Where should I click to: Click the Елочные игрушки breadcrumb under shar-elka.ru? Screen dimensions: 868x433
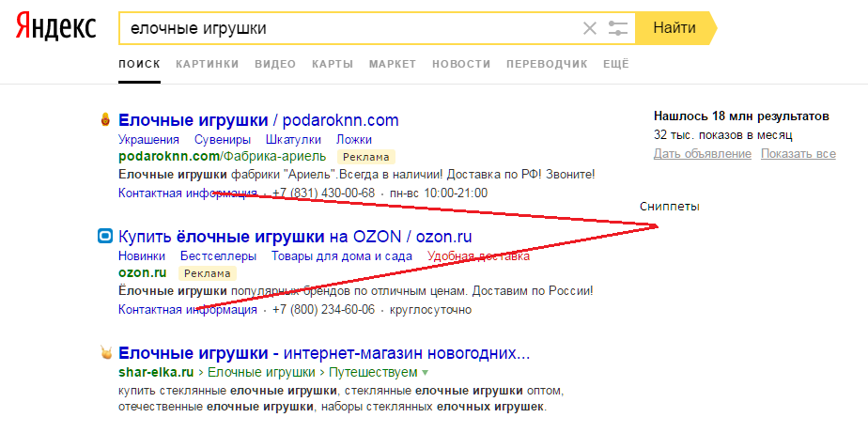point(261,372)
